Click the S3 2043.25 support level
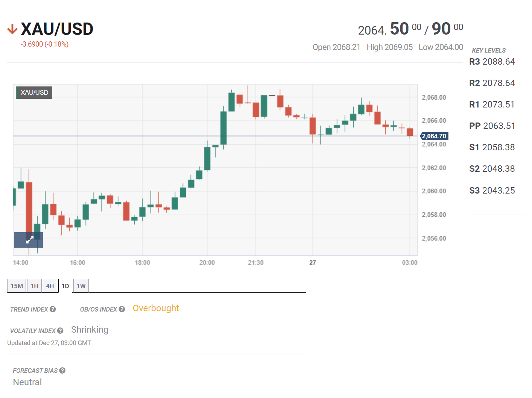The height and width of the screenshot is (398, 532). click(492, 191)
